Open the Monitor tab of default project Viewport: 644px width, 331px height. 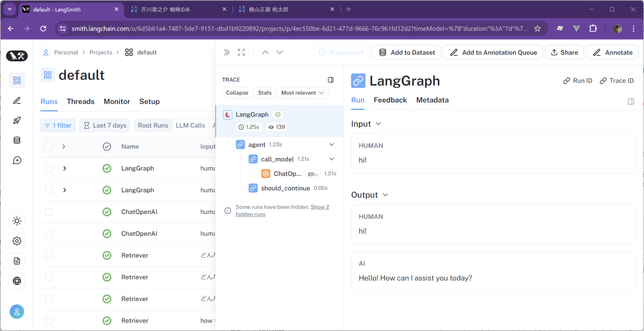point(117,101)
